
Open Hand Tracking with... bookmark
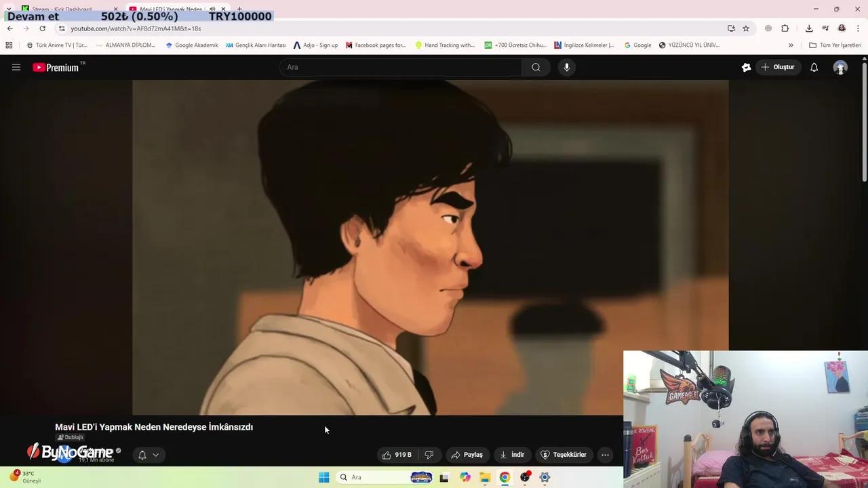(x=445, y=45)
